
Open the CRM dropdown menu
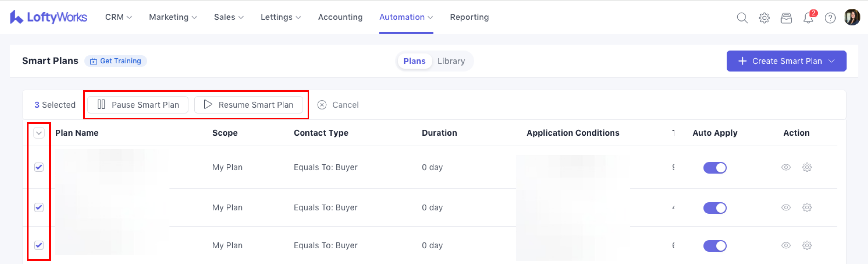tap(118, 17)
